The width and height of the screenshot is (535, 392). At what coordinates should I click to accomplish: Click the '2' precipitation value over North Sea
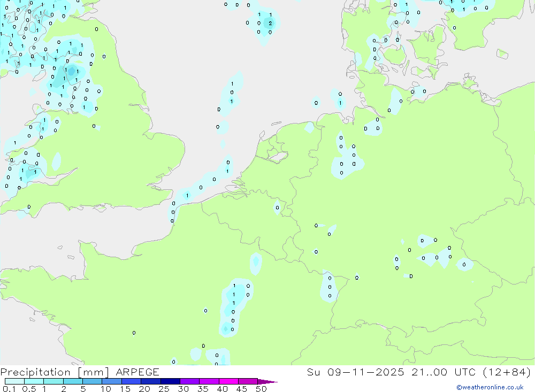(270, 23)
